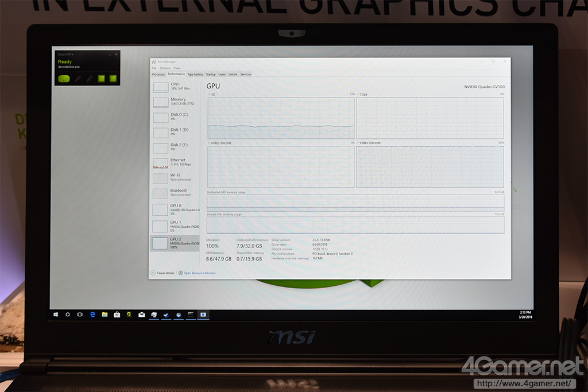The width and height of the screenshot is (588, 392).
Task: Open Microsoft Store from the taskbar
Action: coord(117,315)
